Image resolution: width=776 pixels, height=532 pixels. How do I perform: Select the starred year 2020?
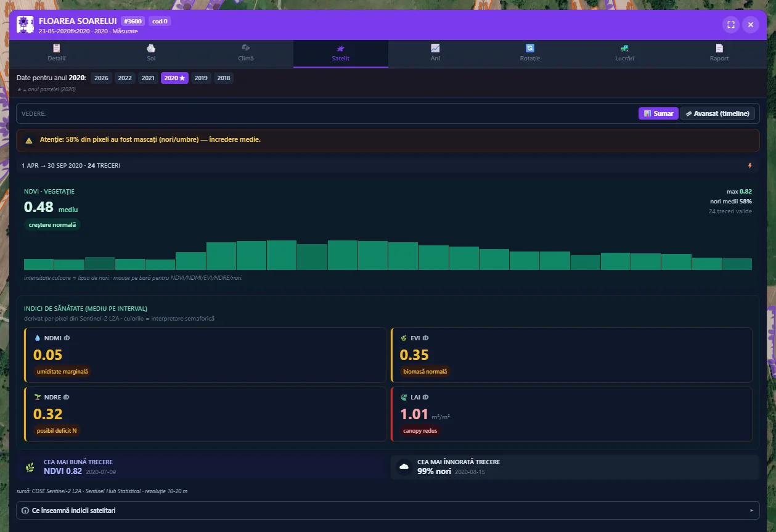(174, 78)
